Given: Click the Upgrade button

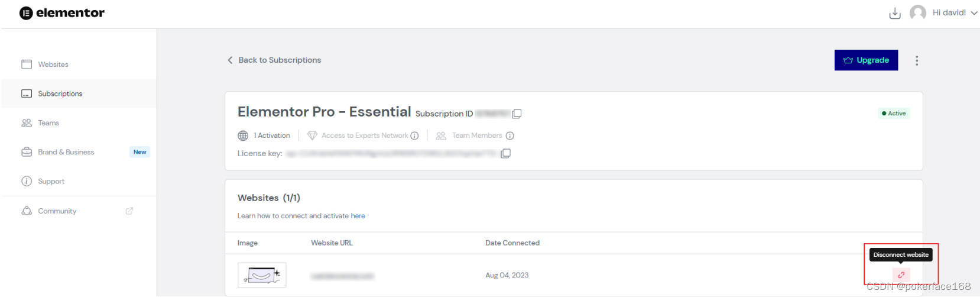Looking at the screenshot, I should point(866,60).
